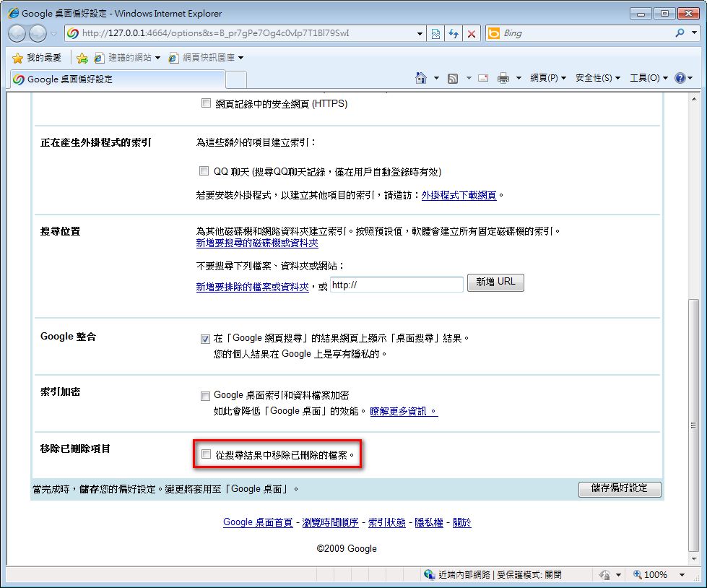Click the Google Desktop address bar icon
707x588 pixels.
pyautogui.click(x=73, y=33)
